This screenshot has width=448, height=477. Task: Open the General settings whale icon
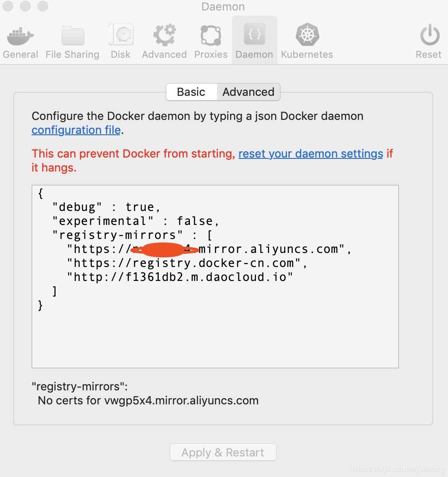pyautogui.click(x=21, y=36)
